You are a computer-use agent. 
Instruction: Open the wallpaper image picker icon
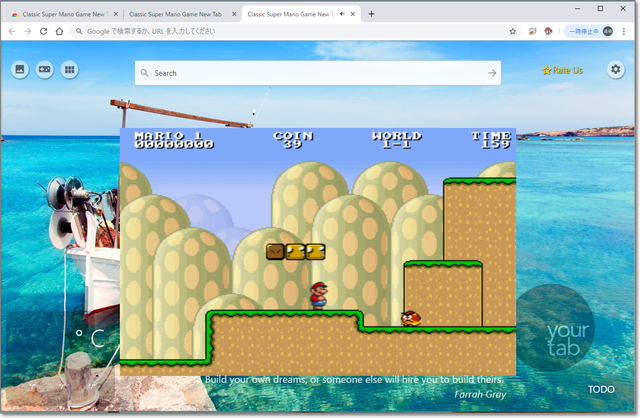tap(19, 70)
